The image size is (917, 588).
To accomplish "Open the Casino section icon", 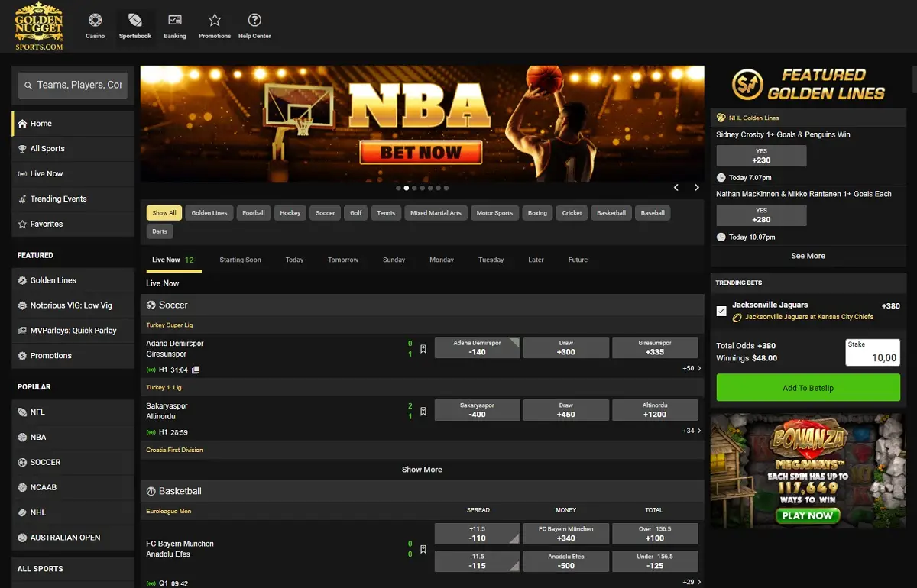I will point(95,21).
